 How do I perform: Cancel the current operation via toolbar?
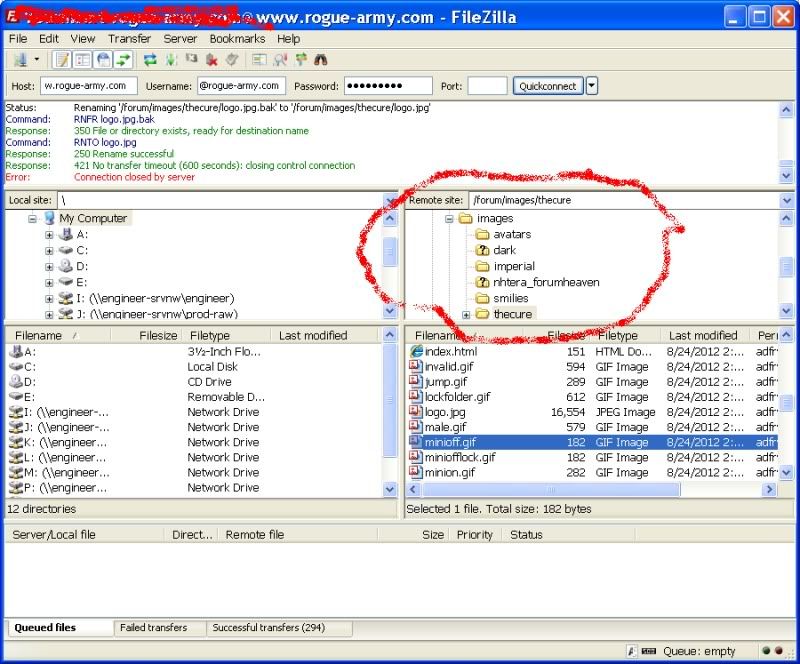click(x=191, y=60)
